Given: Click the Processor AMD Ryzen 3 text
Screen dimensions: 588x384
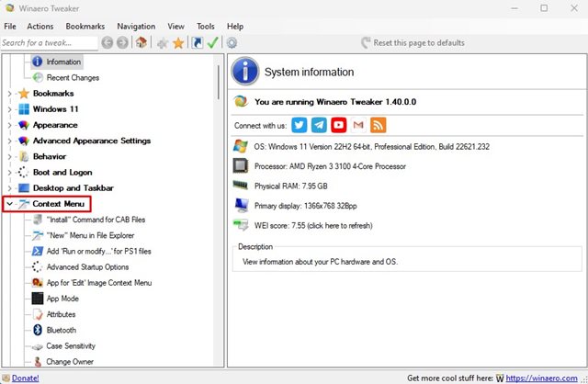Looking at the screenshot, I should [330, 166].
